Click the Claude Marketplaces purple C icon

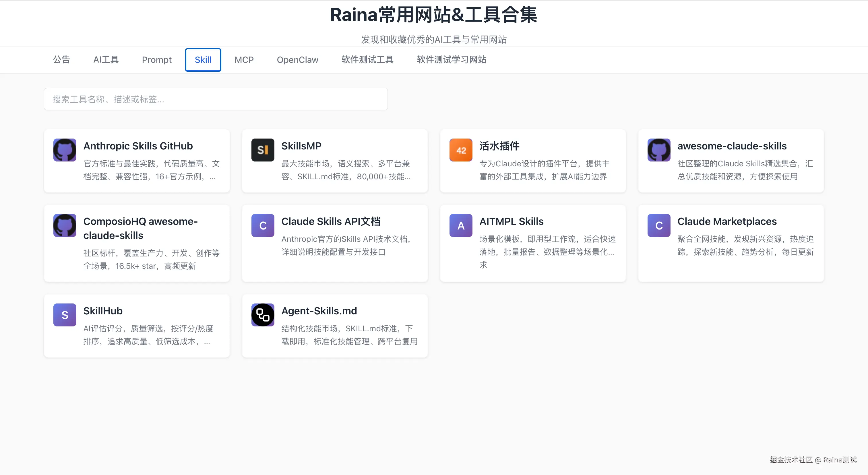[659, 225]
